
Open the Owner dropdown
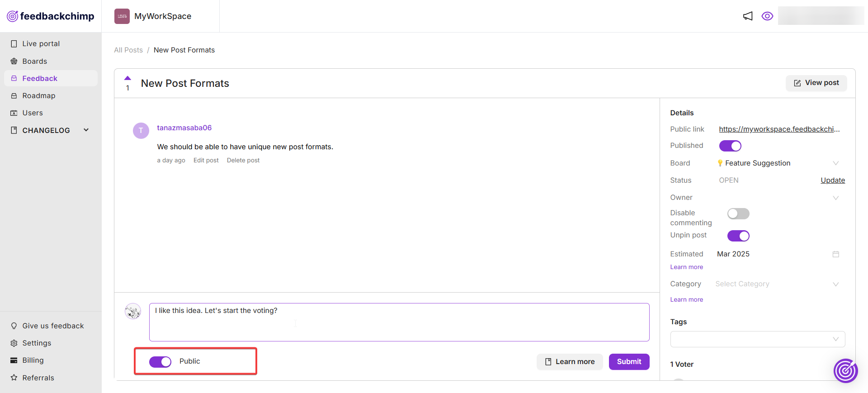778,198
